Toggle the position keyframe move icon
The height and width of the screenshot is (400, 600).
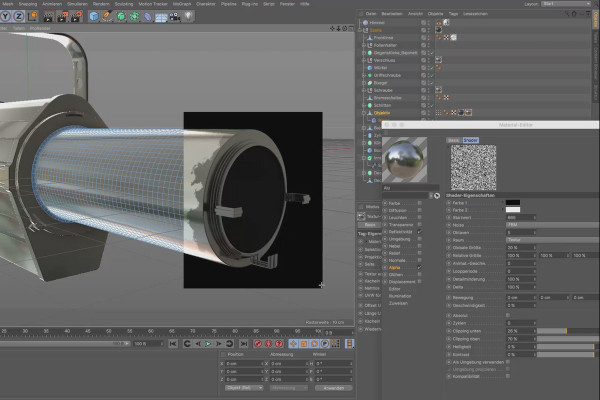click(x=293, y=344)
